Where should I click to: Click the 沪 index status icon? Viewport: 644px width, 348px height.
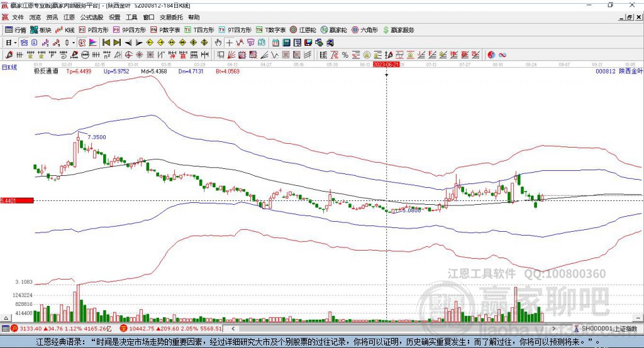(x=14, y=329)
